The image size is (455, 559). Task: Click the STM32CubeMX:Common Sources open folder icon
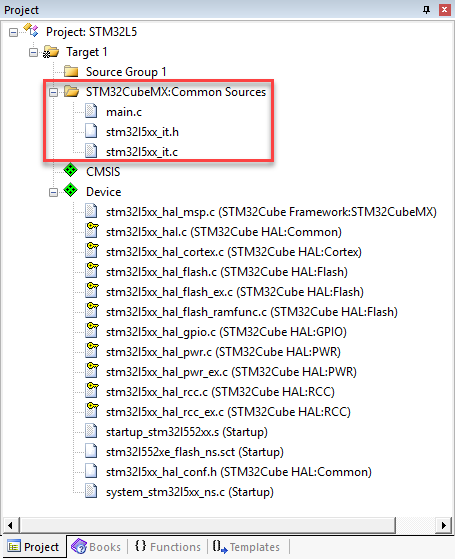click(71, 92)
